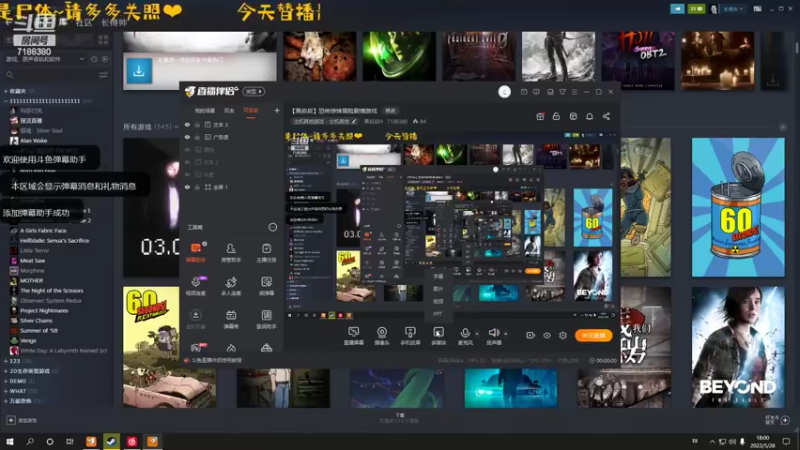The width and height of the screenshot is (800, 450).
Task: Expand the WHAT collection in Steam
Action: pos(6,391)
